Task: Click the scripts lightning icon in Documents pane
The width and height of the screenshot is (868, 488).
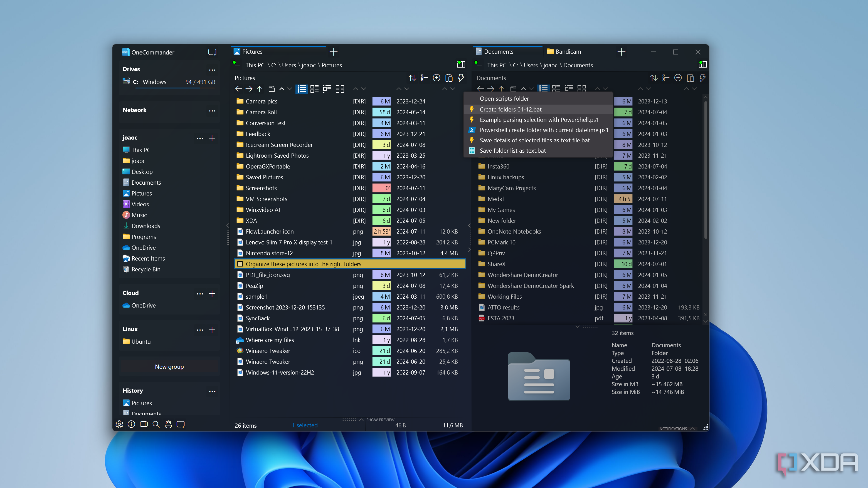Action: (702, 78)
